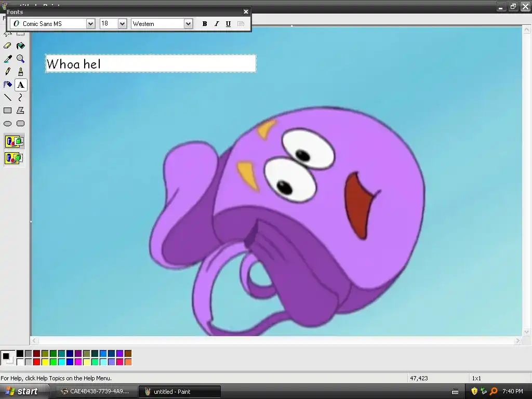This screenshot has width=532, height=399.
Task: Pick the cyan color swatch
Action: click(62, 362)
